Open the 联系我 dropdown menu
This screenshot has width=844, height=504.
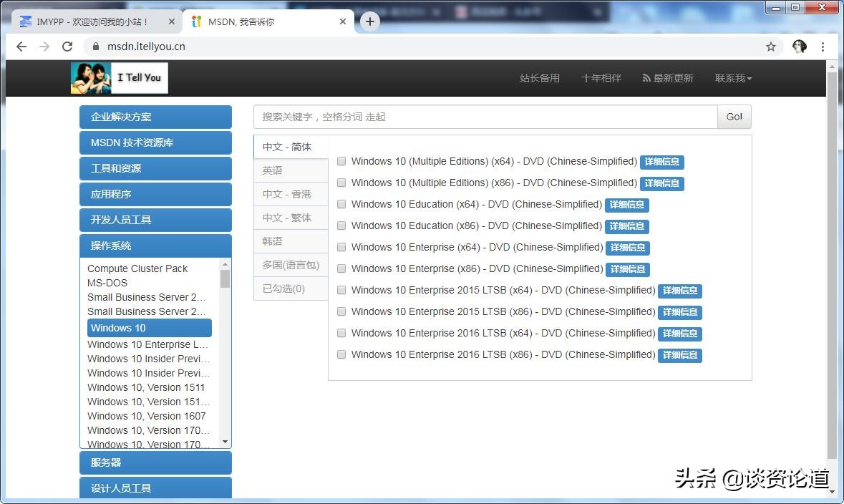[733, 78]
